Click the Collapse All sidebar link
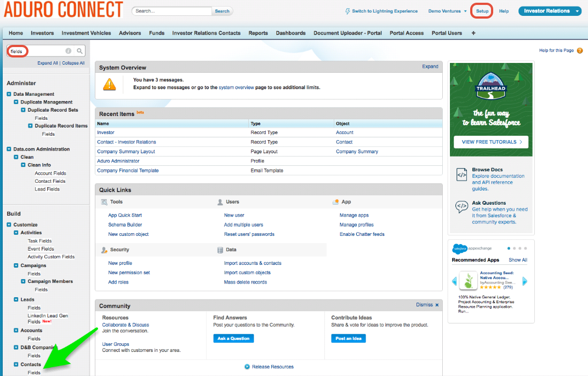The width and height of the screenshot is (588, 376). tap(73, 63)
